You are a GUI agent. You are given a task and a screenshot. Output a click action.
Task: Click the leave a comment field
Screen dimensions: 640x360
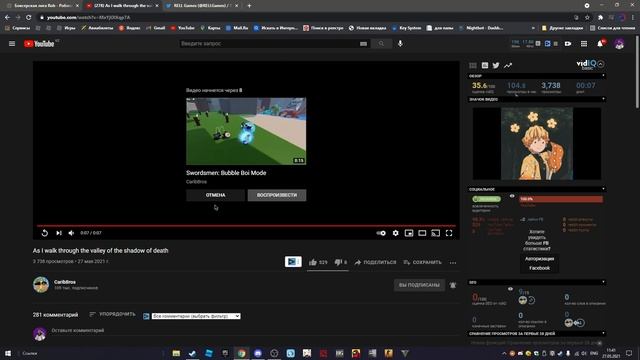(x=255, y=331)
